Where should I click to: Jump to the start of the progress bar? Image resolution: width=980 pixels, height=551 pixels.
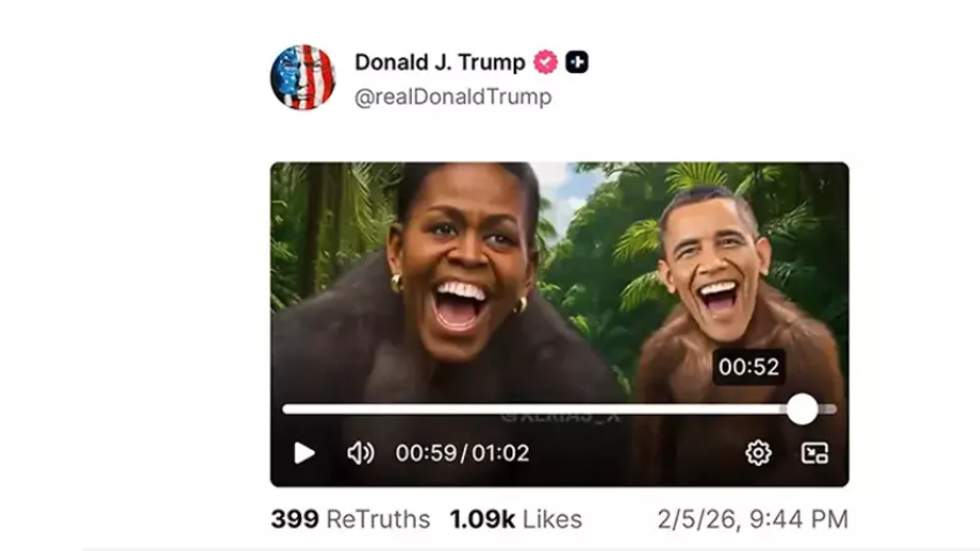[x=286, y=409]
